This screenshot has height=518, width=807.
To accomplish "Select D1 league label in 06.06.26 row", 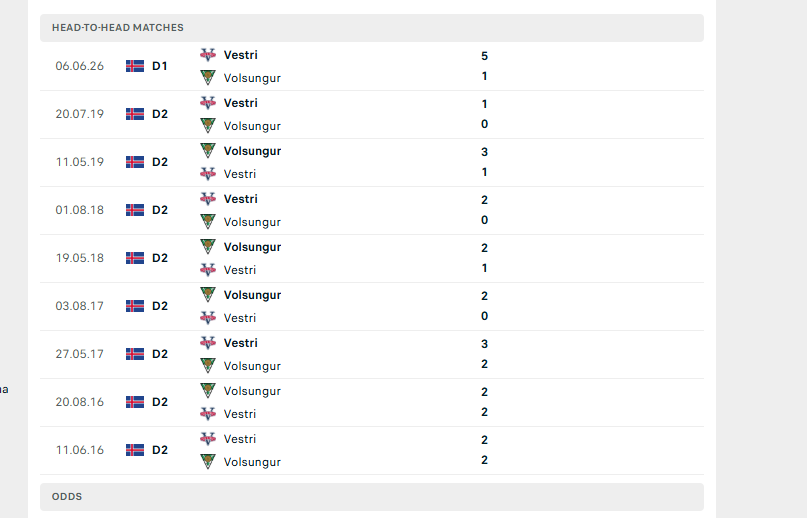I will [160, 66].
